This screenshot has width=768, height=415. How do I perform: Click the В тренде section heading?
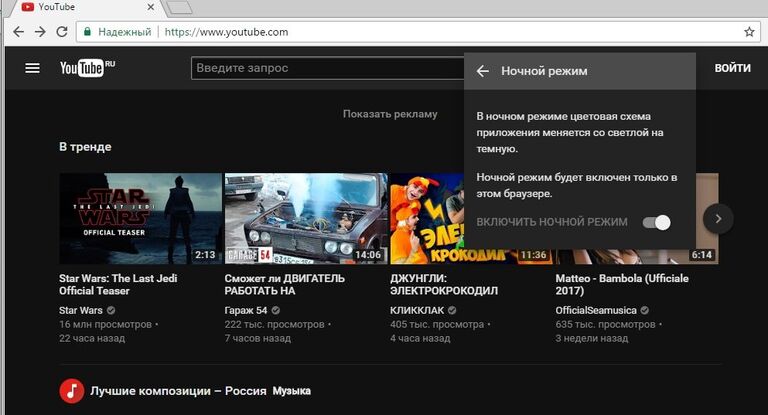tap(85, 146)
